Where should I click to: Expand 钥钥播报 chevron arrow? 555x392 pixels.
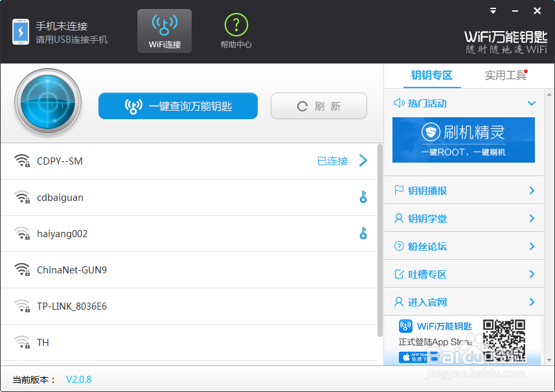[x=532, y=190]
